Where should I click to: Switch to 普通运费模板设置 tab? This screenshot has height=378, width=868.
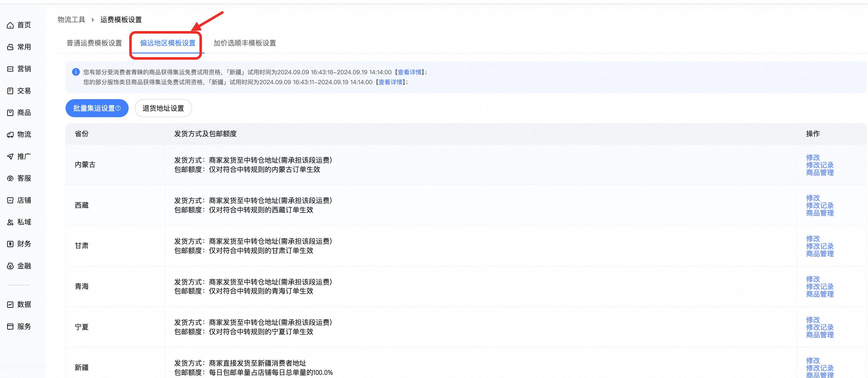(x=94, y=43)
